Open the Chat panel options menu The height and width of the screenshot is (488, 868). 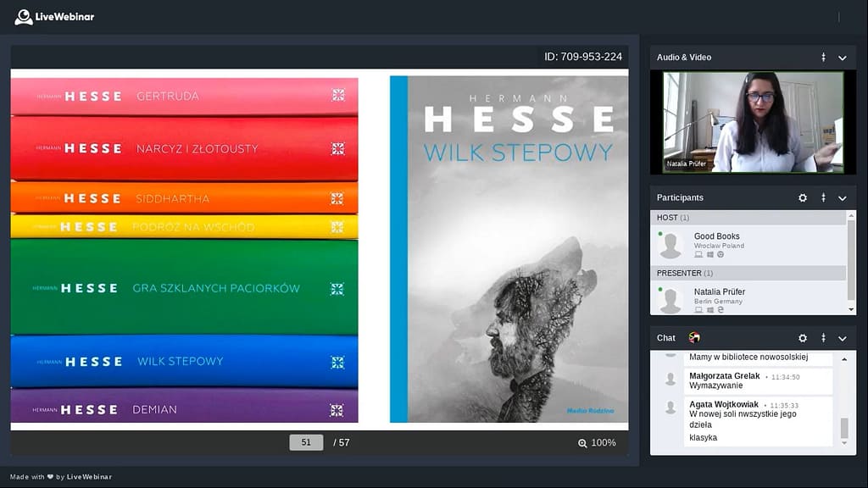click(823, 337)
